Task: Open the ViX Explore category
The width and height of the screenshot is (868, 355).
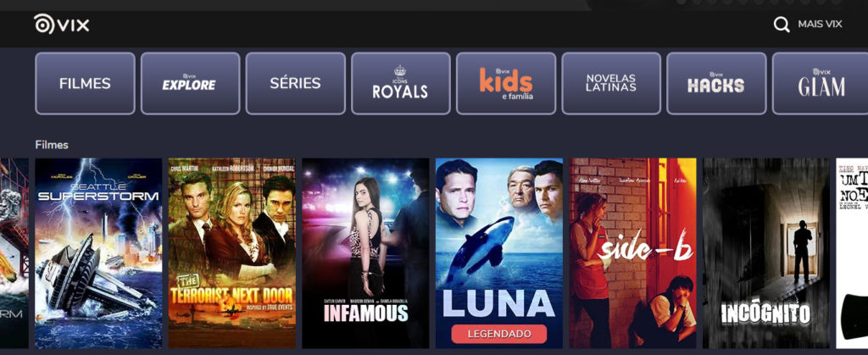Action: [x=190, y=84]
